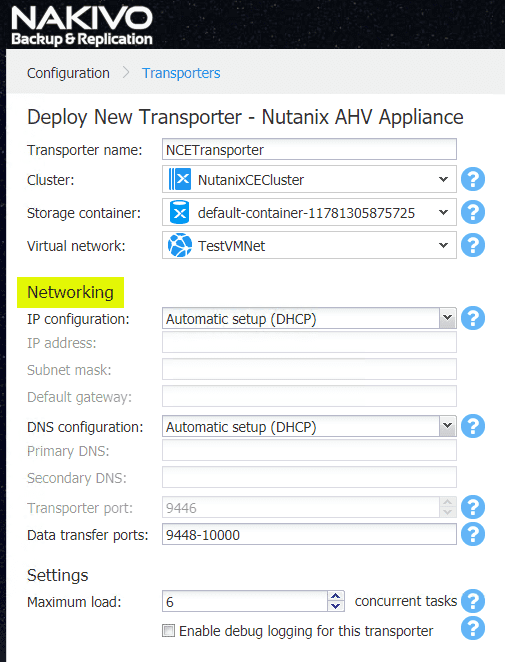
Task: Click the Data transfer ports field
Action: (309, 534)
